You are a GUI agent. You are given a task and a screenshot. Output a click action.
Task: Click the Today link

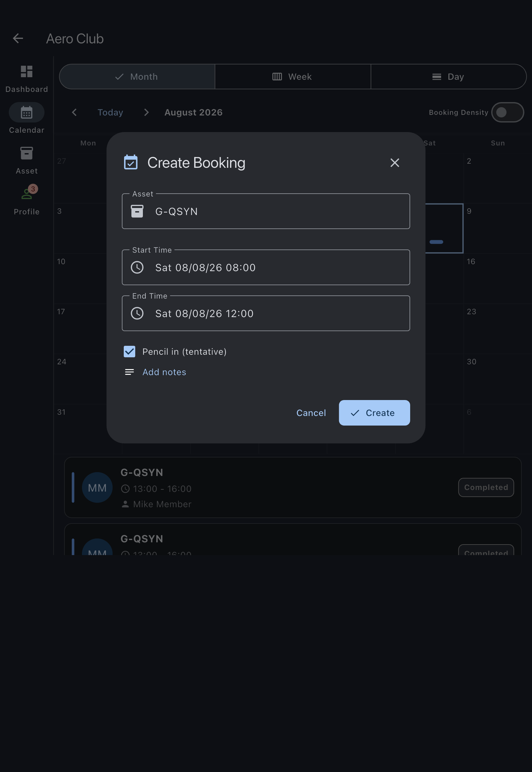(x=110, y=112)
